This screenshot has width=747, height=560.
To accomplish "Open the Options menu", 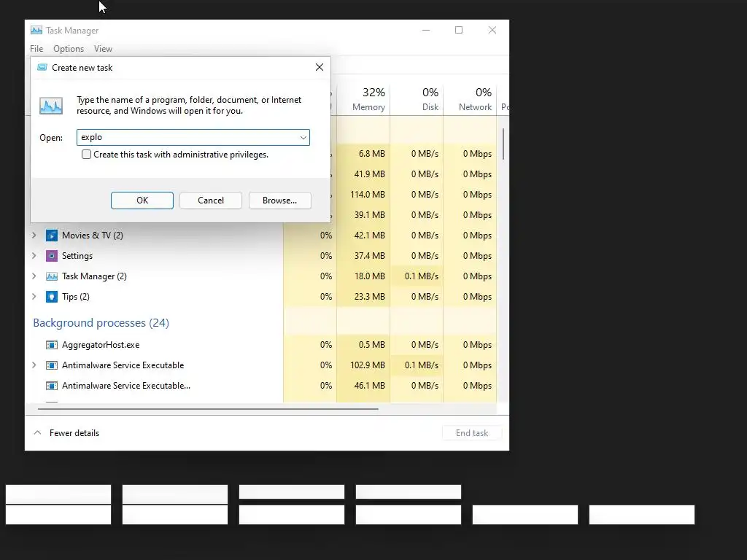I will (x=69, y=49).
